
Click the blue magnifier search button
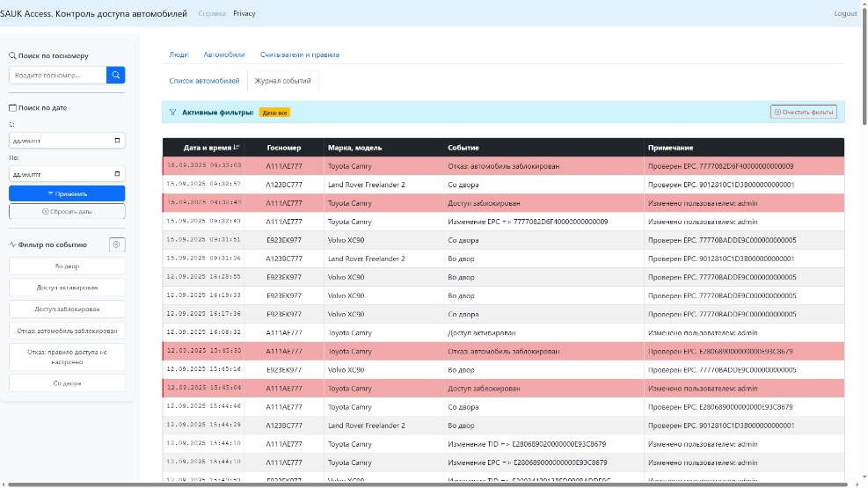pyautogui.click(x=115, y=75)
